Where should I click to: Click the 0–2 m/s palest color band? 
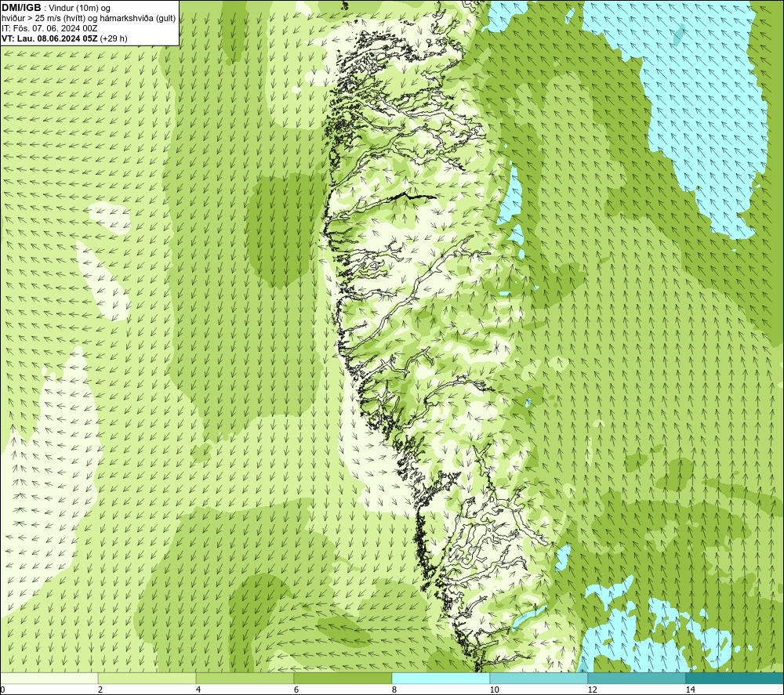point(49,678)
